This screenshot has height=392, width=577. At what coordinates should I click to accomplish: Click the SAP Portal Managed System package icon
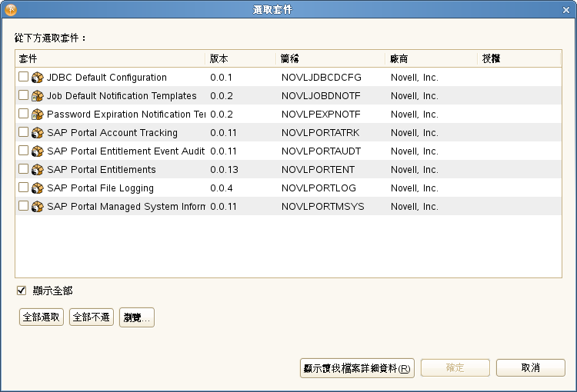(x=37, y=206)
